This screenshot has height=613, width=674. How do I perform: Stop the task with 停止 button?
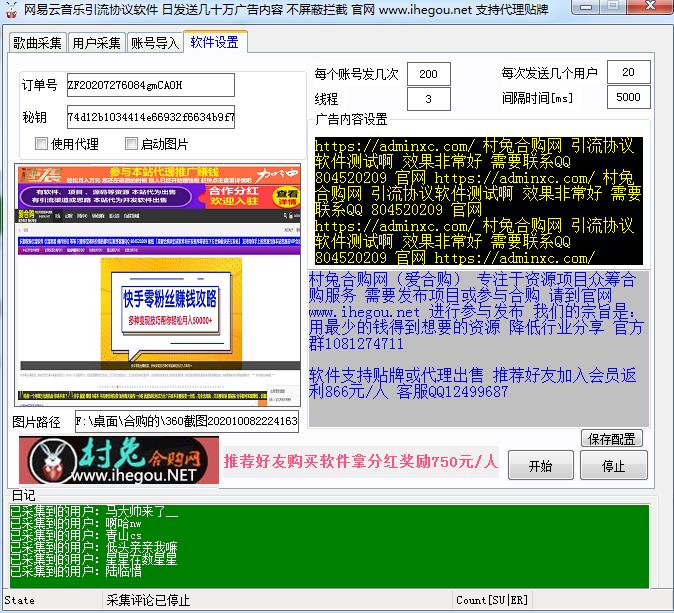coord(614,465)
